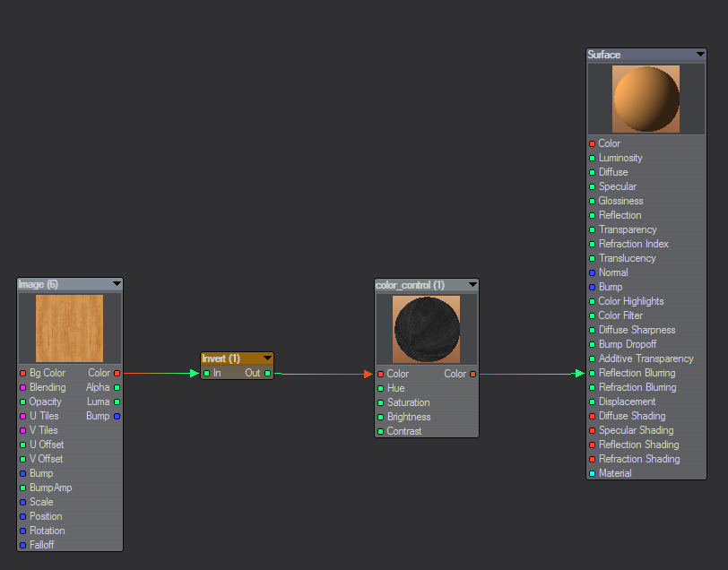This screenshot has height=570, width=728.
Task: Click the In socket on Invert node
Action: tap(206, 373)
